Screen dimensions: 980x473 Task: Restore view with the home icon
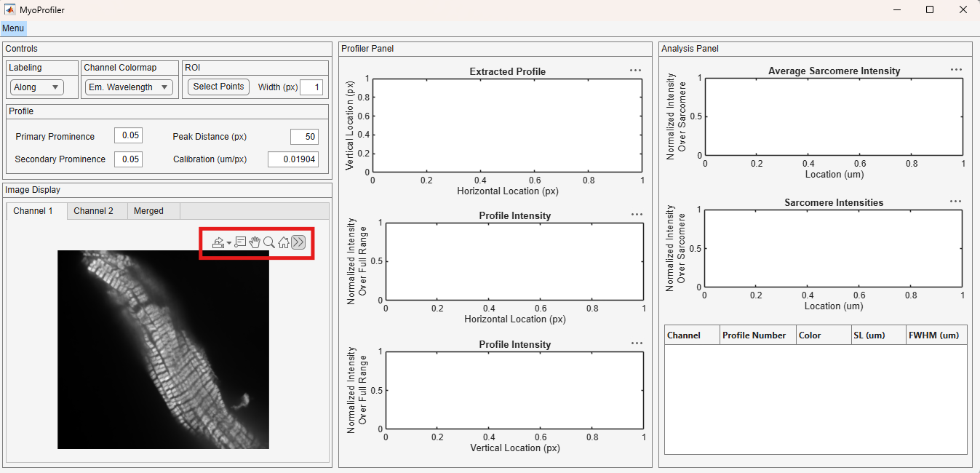click(284, 242)
